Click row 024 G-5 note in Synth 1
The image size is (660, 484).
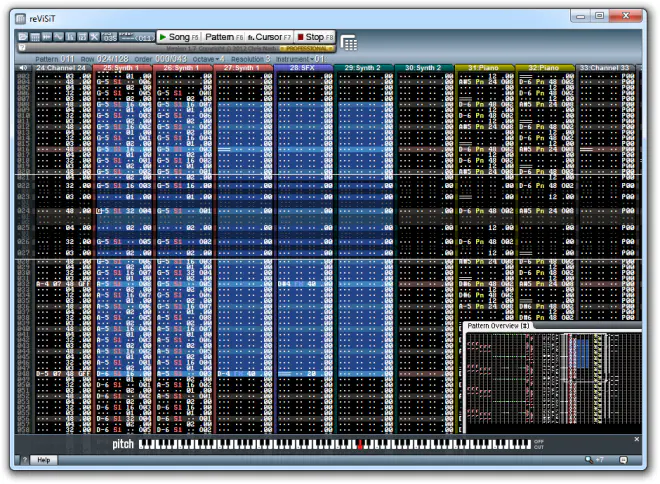click(103, 211)
